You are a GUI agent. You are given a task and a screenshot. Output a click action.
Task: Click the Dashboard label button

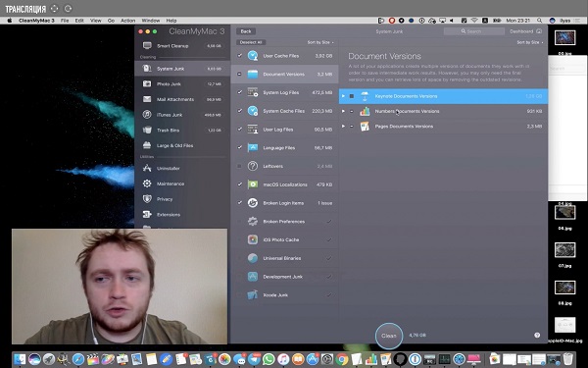coord(521,31)
